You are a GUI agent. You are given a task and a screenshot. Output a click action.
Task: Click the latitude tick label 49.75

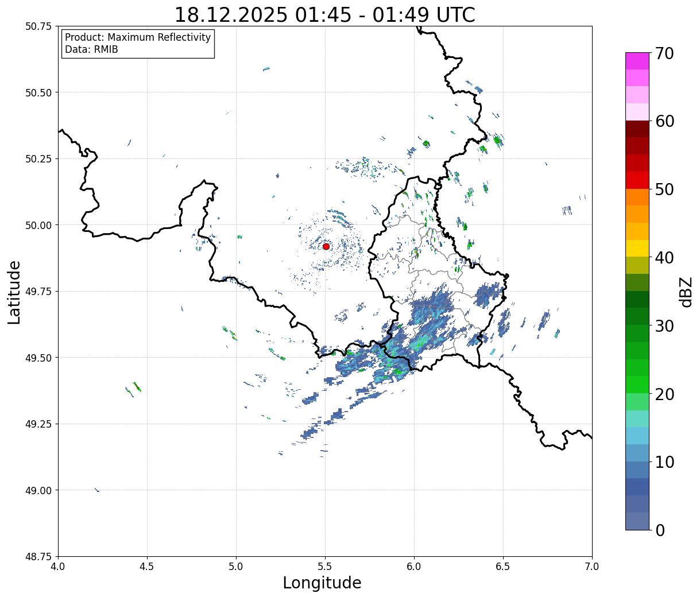click(x=38, y=292)
